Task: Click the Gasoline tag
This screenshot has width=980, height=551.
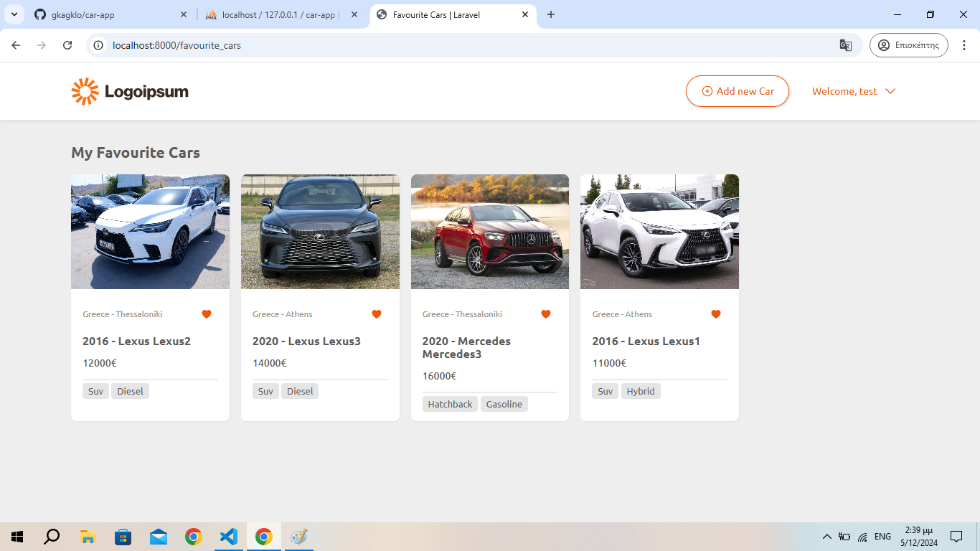Action: [x=504, y=404]
